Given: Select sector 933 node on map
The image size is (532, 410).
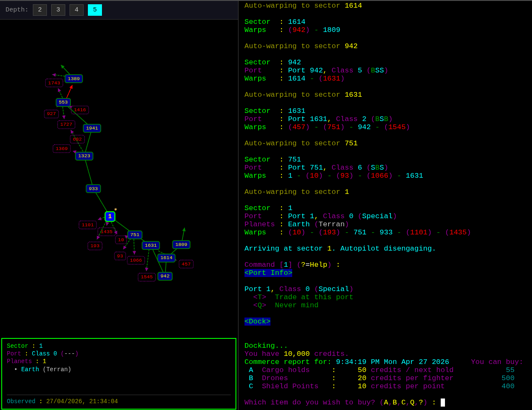Looking at the screenshot, I should tap(93, 189).
